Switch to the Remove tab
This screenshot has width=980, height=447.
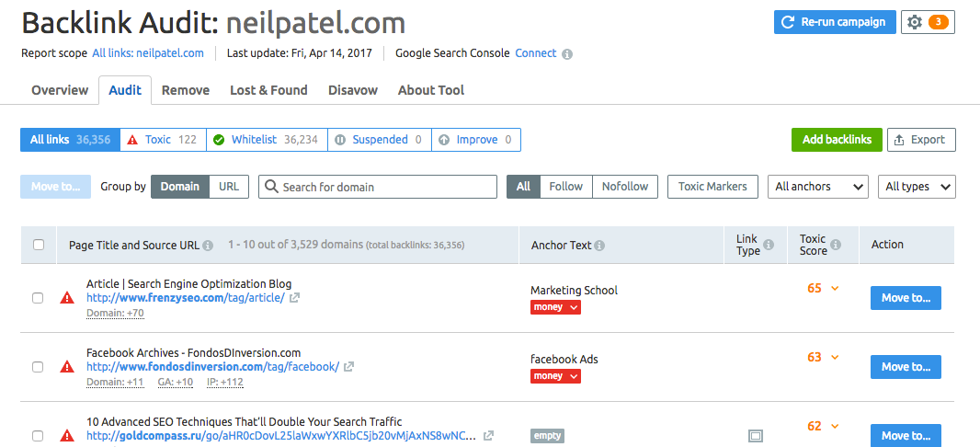point(186,90)
